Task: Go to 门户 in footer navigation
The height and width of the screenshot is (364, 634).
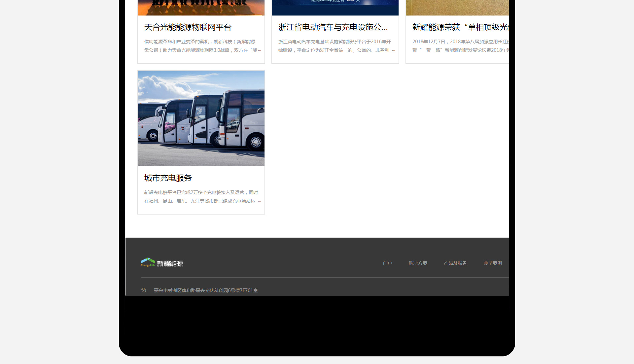Action: click(387, 263)
